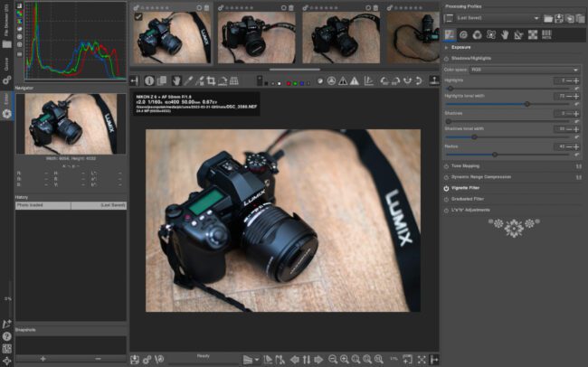The height and width of the screenshot is (367, 588).
Task: Zoom in on the preview
Action: pos(345,360)
